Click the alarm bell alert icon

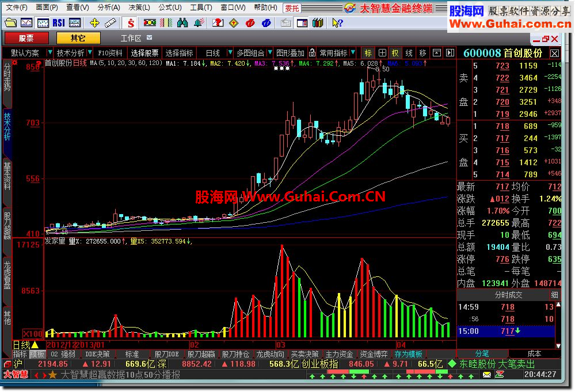click(x=199, y=23)
